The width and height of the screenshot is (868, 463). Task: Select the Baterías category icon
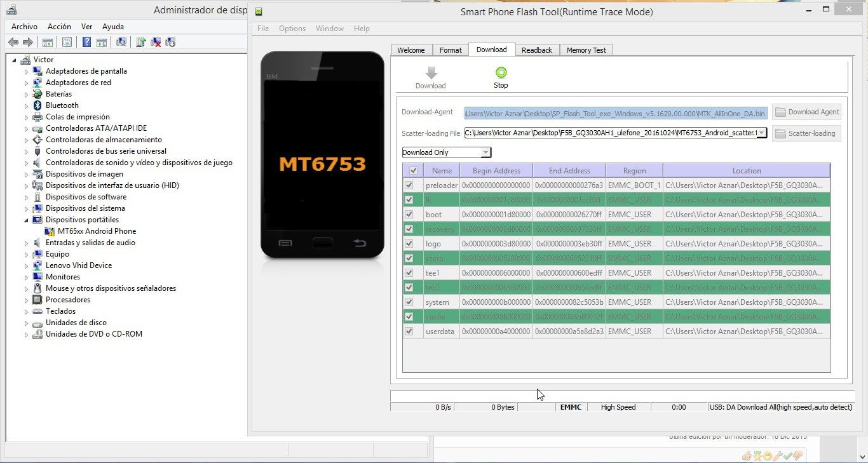[37, 94]
